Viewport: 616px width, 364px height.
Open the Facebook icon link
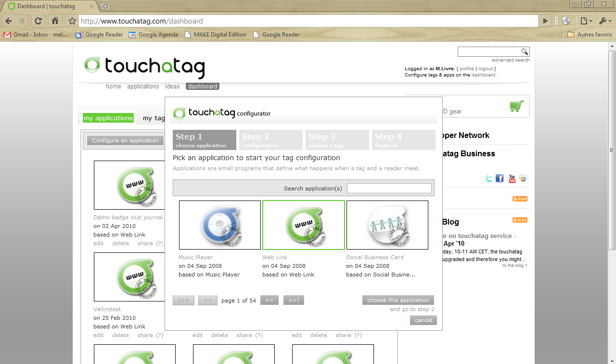[x=500, y=178]
